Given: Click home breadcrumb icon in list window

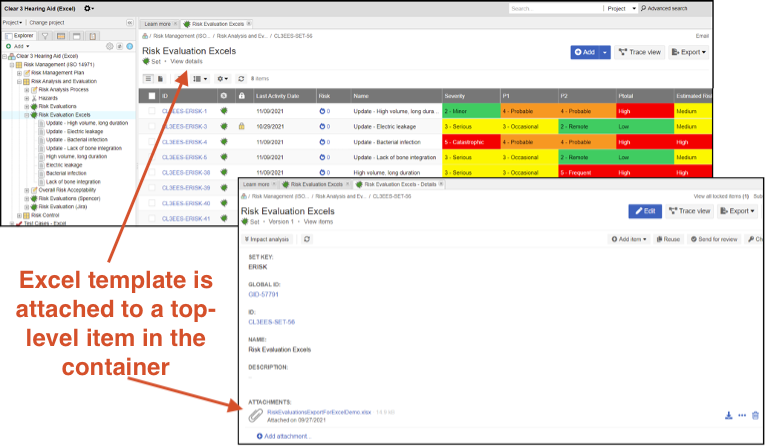Looking at the screenshot, I should point(145,36).
